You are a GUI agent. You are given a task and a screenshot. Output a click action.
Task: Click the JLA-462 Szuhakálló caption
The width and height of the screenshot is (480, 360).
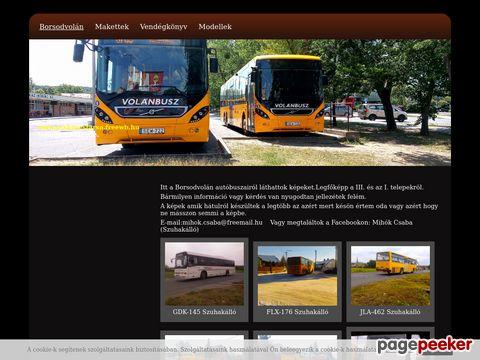point(390,312)
